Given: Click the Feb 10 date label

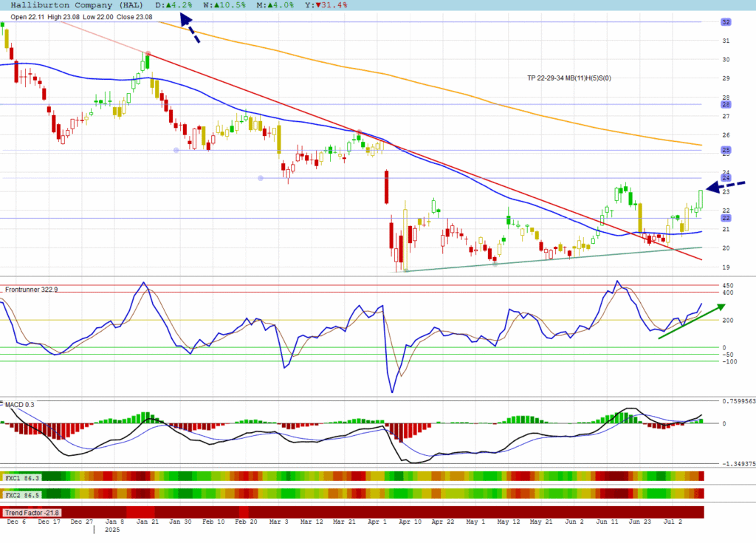Looking at the screenshot, I should click(x=213, y=522).
